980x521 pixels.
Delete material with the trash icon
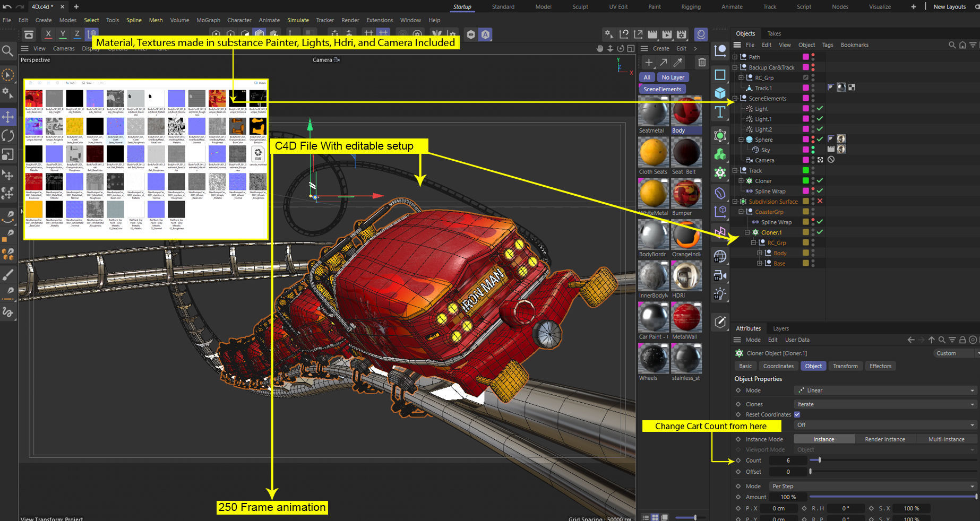(x=702, y=63)
